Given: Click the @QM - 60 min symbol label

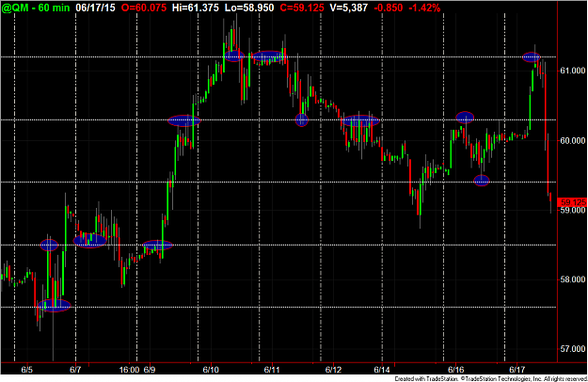Looking at the screenshot, I should [36, 8].
